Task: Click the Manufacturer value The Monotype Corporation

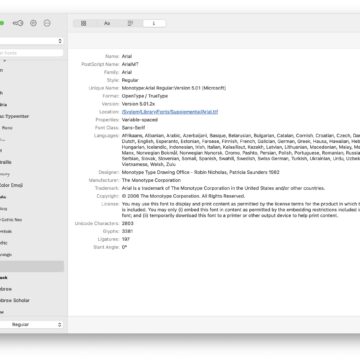Action: (151, 180)
